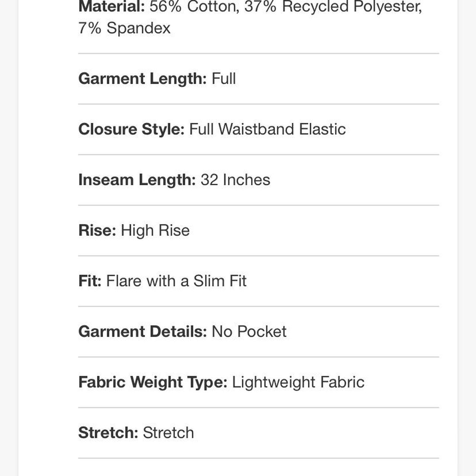Select the "37% Recycled Polyester" text
Viewport: 476px width, 476px height.
333,7
